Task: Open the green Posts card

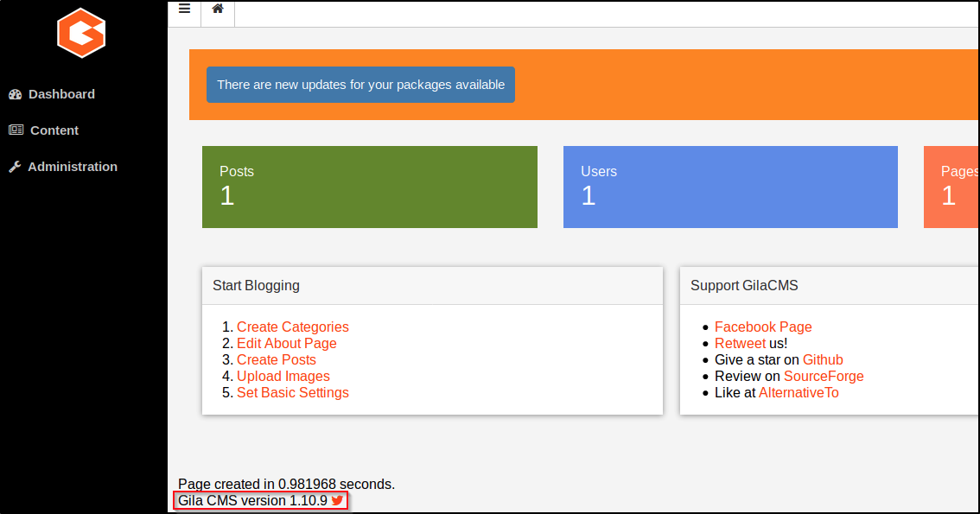Action: (x=369, y=187)
